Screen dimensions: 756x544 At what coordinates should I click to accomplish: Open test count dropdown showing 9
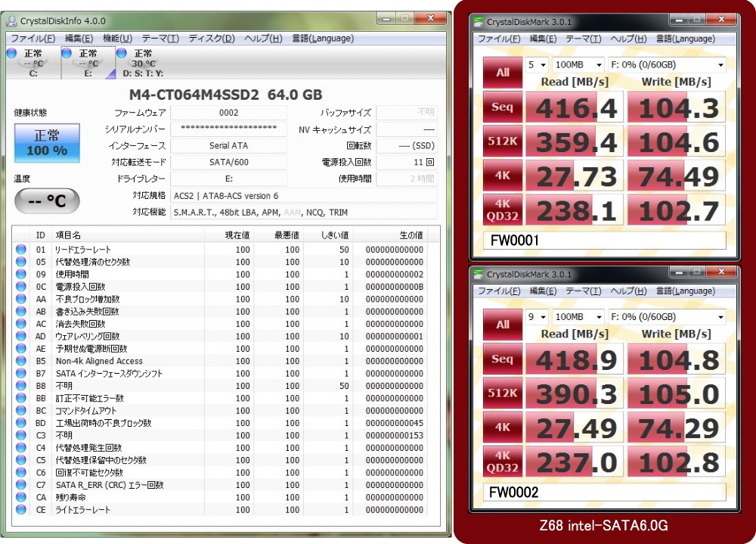[x=537, y=317]
